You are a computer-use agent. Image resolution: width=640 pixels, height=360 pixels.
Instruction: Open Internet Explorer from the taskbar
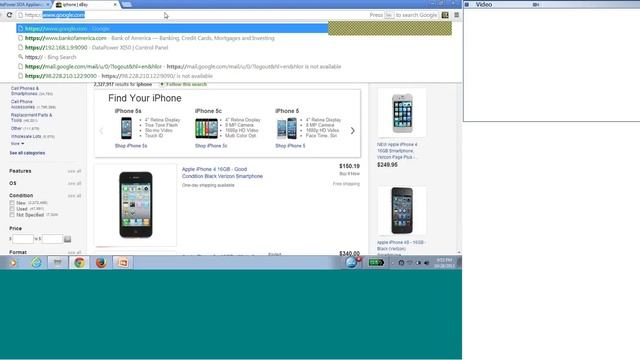36,262
